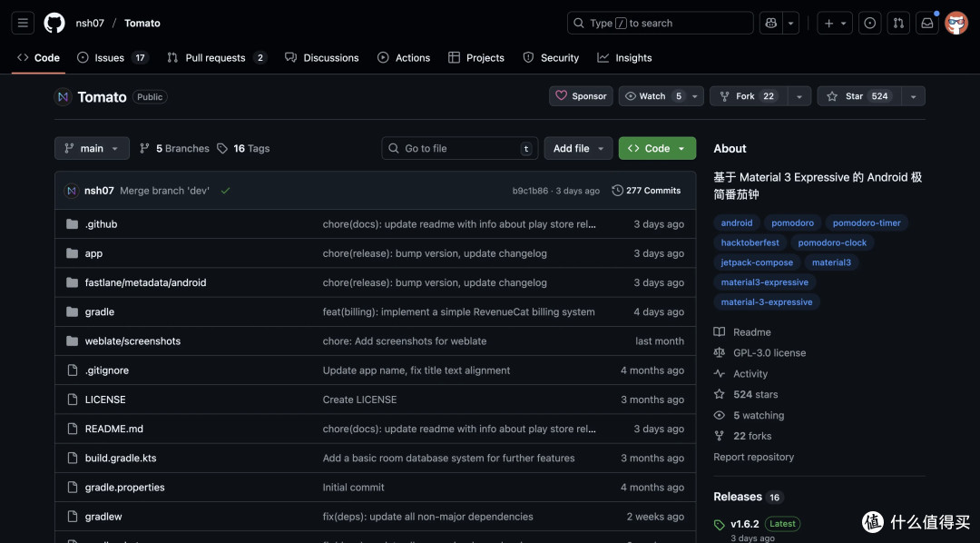Image resolution: width=980 pixels, height=543 pixels.
Task: Open the .github folder
Action: click(x=102, y=224)
